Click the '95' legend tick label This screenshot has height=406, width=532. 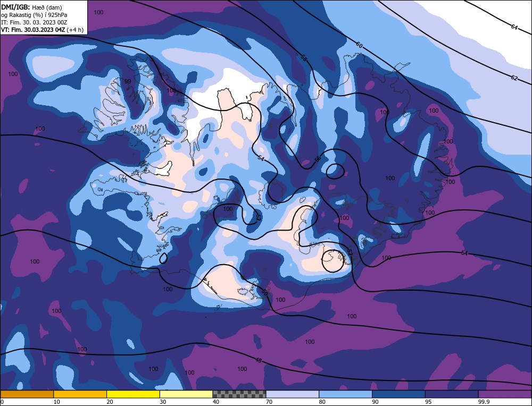(428, 402)
